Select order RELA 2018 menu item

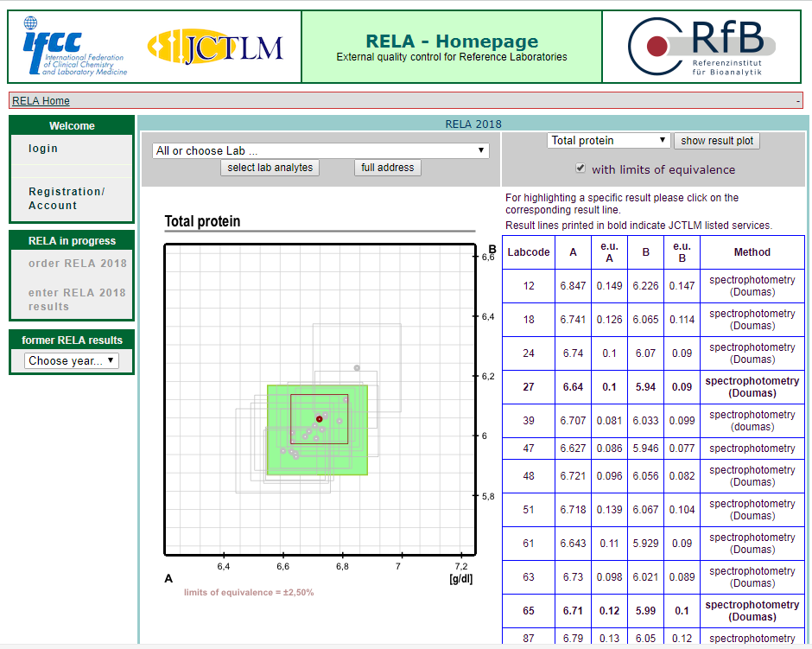(77, 264)
